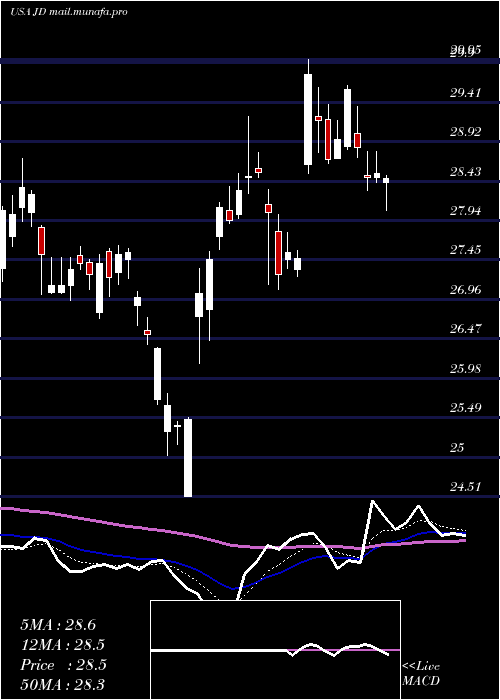Click inside the MACD indicator panel
Screen dimensions: 500x700
tap(275, 650)
